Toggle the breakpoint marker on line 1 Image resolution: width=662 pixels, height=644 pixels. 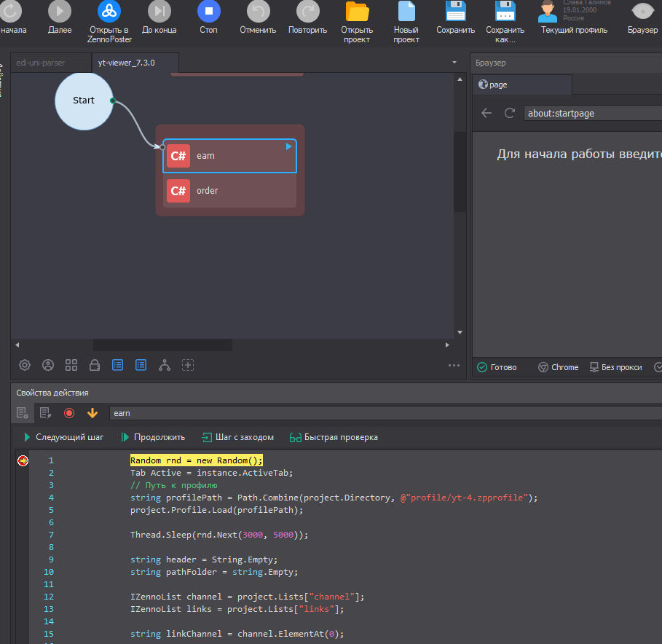[23, 460]
